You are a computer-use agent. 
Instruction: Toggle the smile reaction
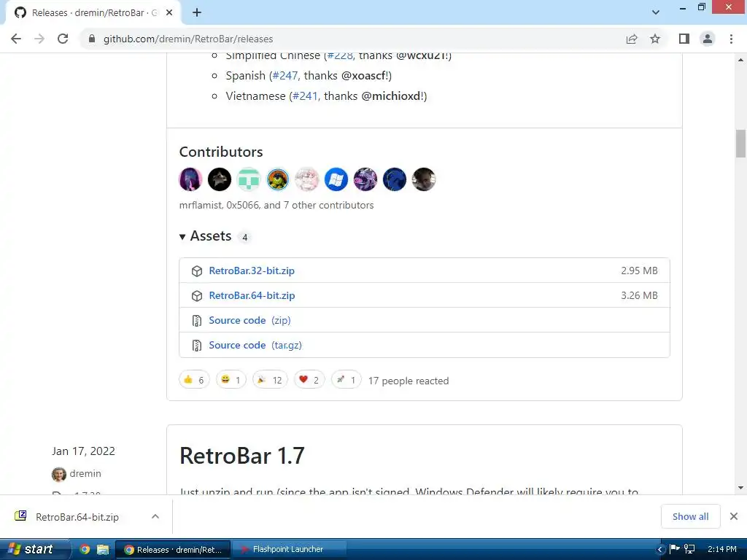pos(231,379)
